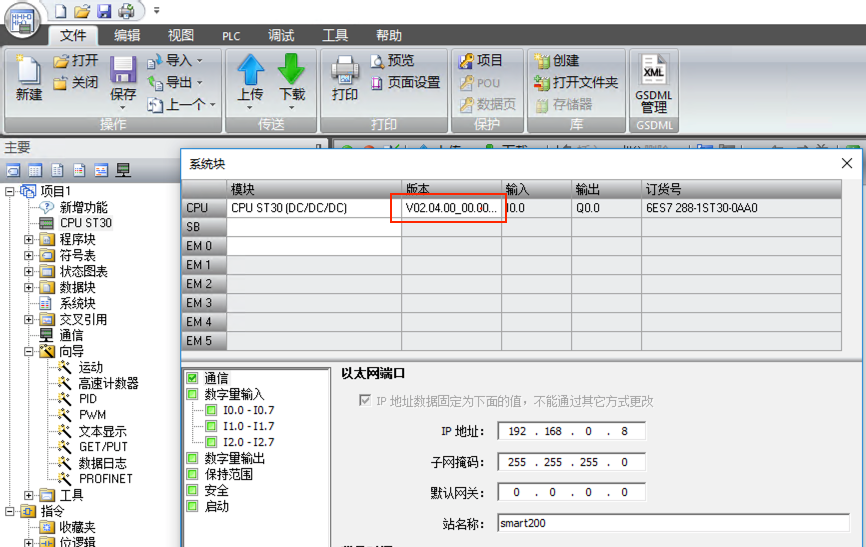
Task: Toggle the 通信 checkbox in system block
Action: [192, 378]
